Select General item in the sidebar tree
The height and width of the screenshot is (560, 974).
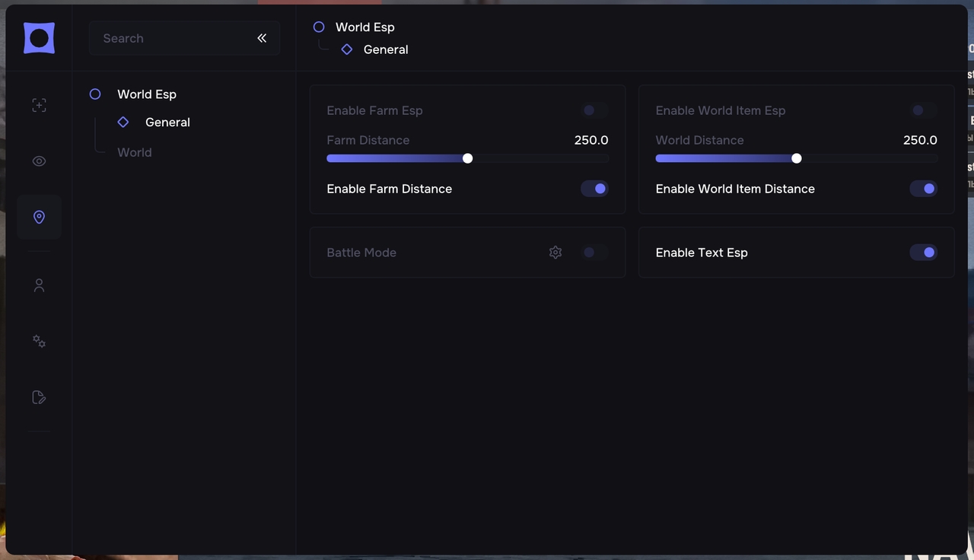167,123
